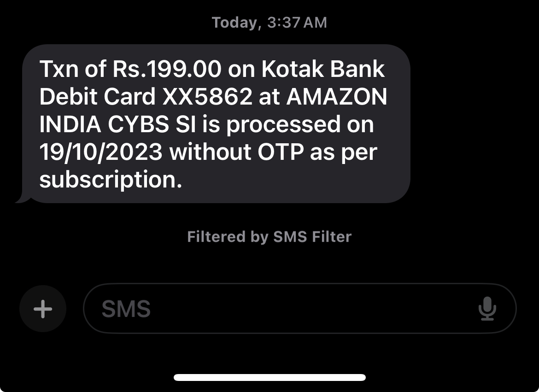
Task: Tap the 'Today, 3:37 AM' timestamp
Action: 269,23
